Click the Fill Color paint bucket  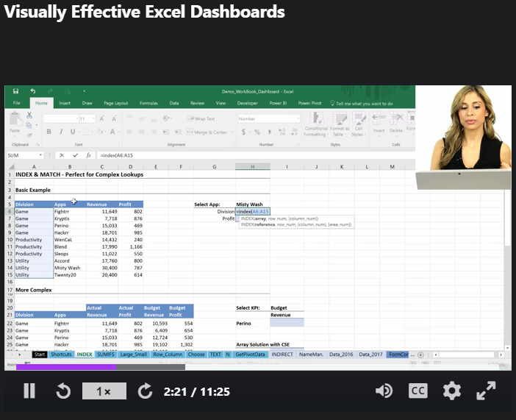click(x=100, y=132)
